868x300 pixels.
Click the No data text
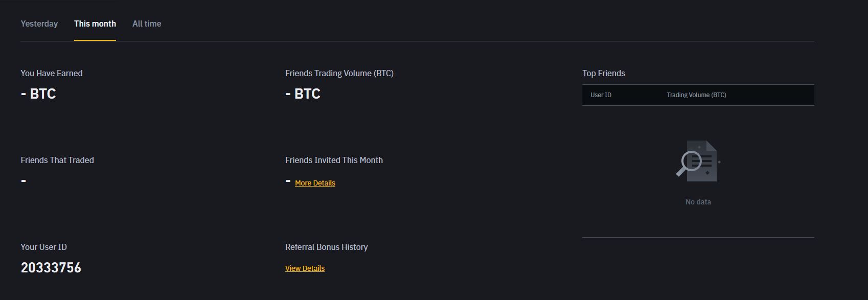click(x=698, y=202)
